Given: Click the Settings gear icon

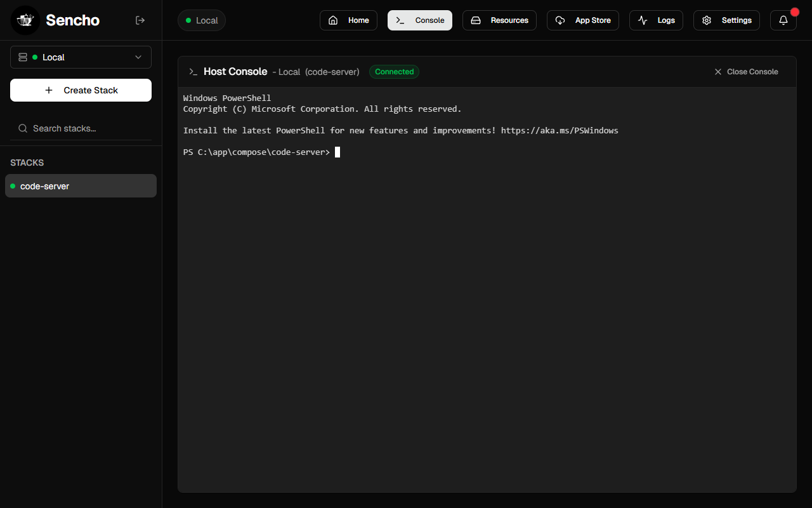Looking at the screenshot, I should 707,20.
